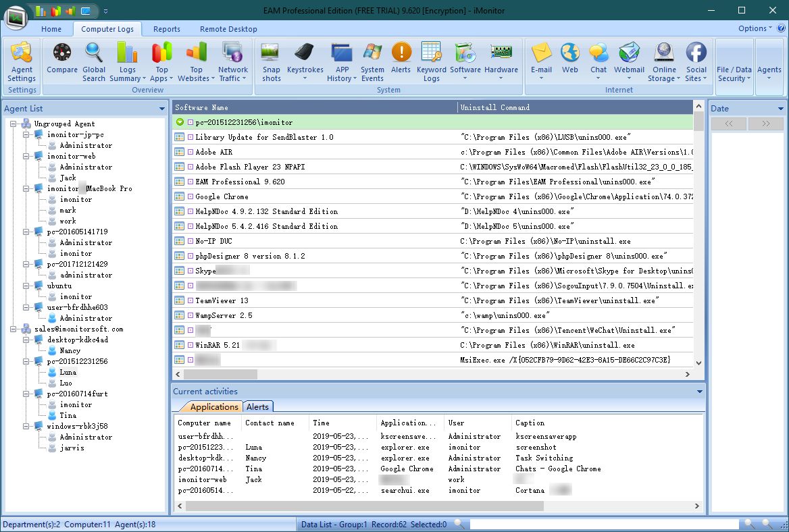Image resolution: width=789 pixels, height=532 pixels.
Task: Open the Options dropdown
Action: point(755,28)
